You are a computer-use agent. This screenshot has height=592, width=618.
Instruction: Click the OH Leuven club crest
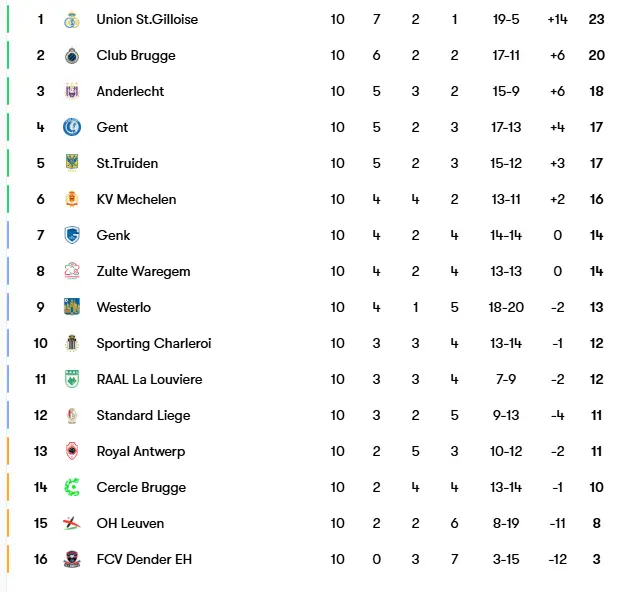pos(71,524)
